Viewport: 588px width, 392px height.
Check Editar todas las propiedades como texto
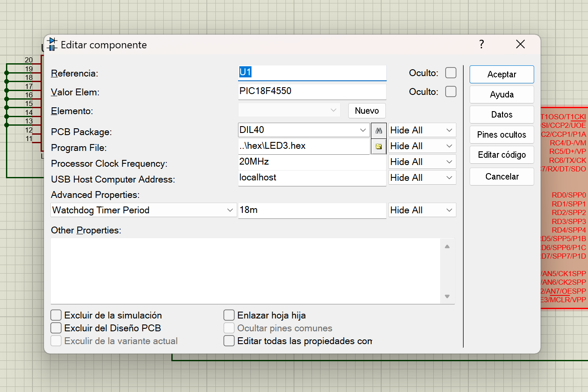(x=229, y=341)
